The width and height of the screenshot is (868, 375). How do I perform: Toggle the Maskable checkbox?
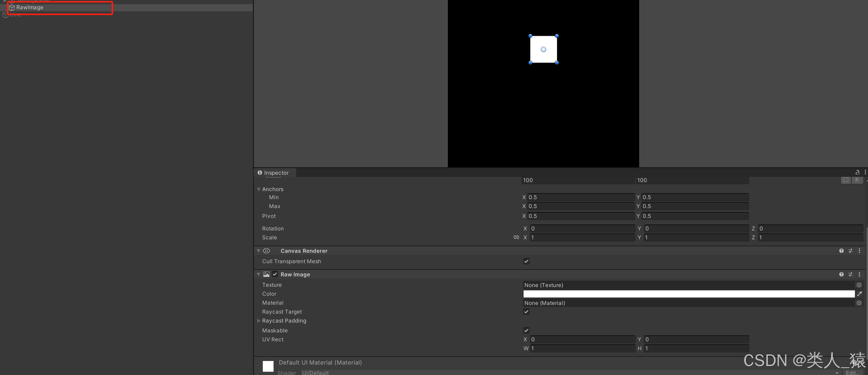click(x=526, y=331)
